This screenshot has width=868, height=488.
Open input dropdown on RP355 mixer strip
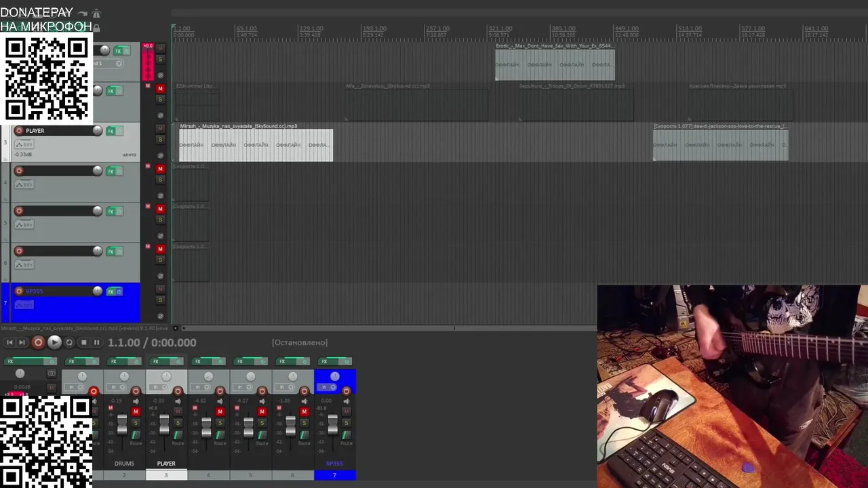tap(328, 387)
